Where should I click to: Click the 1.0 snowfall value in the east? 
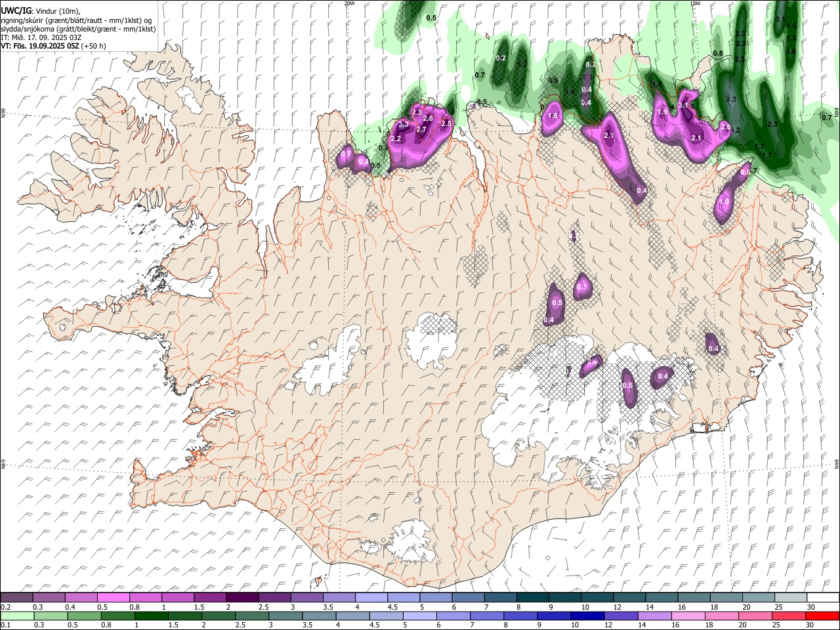[x=724, y=202]
